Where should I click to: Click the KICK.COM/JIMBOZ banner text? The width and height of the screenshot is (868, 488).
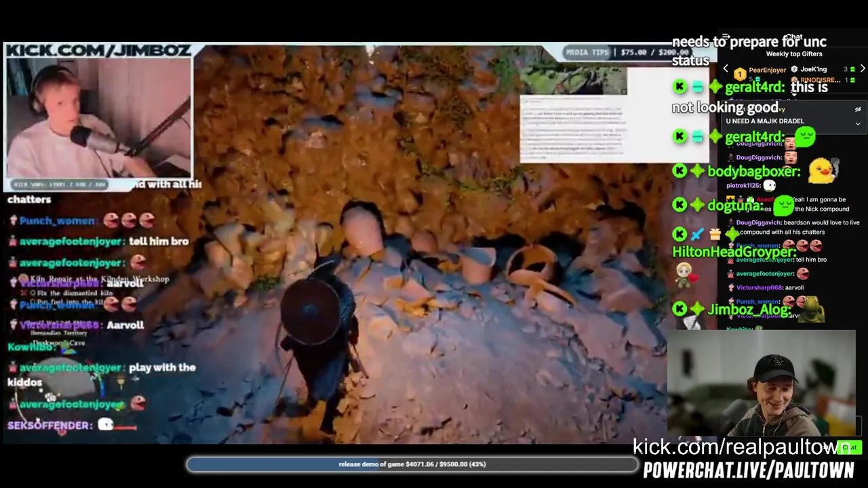[x=98, y=51]
